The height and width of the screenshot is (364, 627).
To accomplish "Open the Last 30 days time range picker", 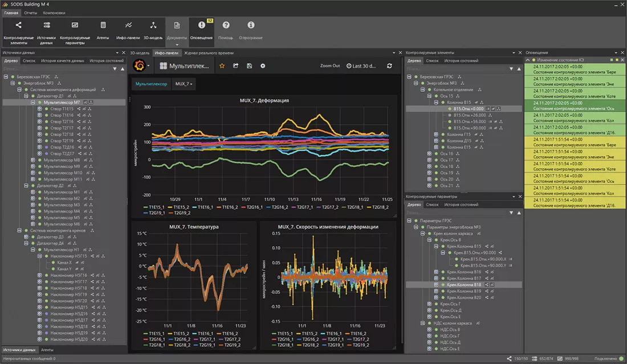I will coord(361,66).
